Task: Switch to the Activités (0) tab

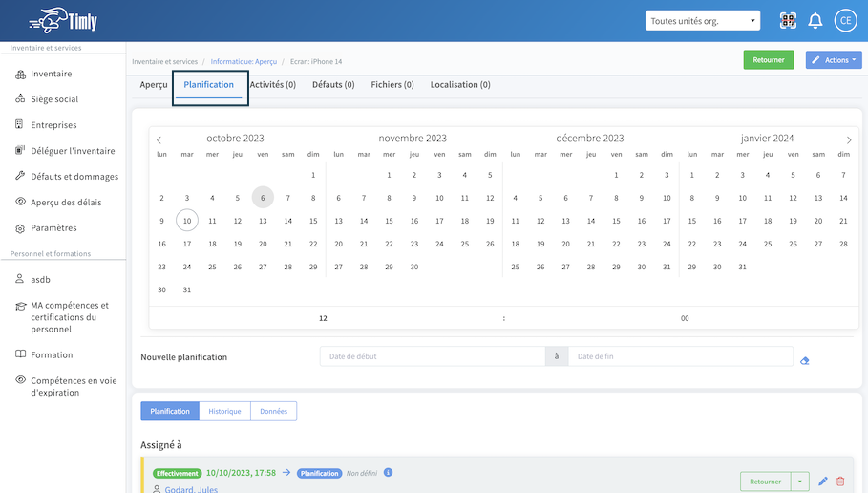Action: pyautogui.click(x=273, y=85)
